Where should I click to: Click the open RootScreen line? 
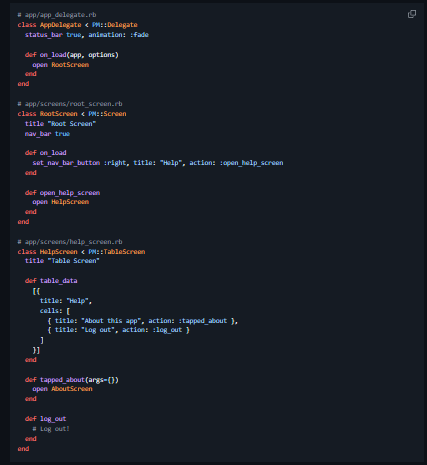pos(61,65)
